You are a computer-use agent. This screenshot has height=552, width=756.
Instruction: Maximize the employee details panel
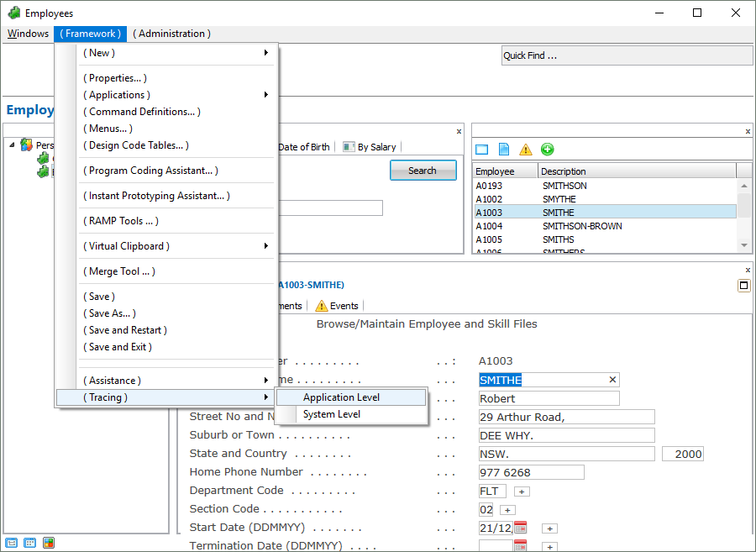point(743,286)
